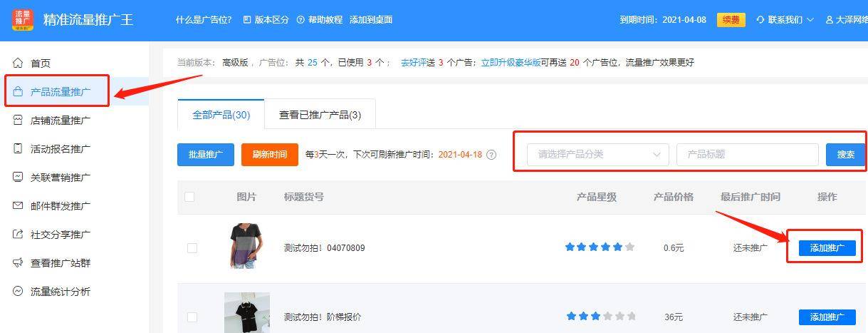Click the star rating of product 04070809
This screenshot has height=333, width=868.
[x=600, y=247]
